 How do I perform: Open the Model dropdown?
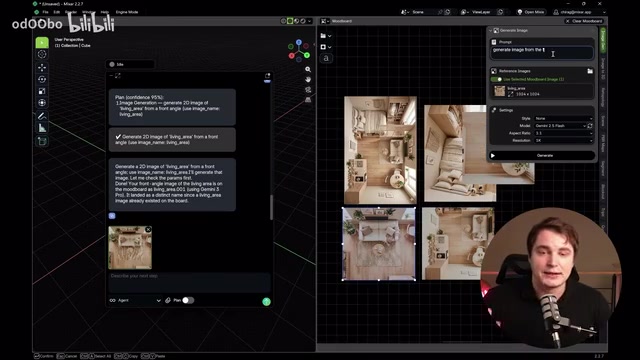pos(560,126)
